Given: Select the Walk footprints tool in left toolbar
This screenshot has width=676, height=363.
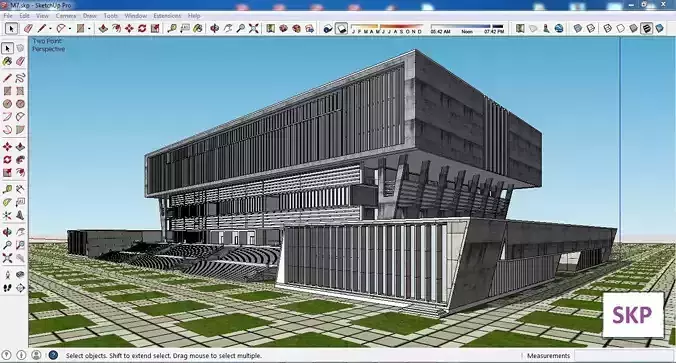Looking at the screenshot, I should coord(7,288).
